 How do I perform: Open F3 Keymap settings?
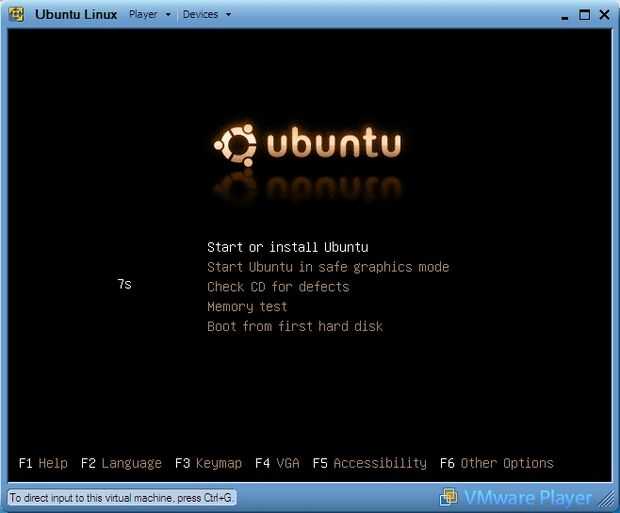pyautogui.click(x=208, y=463)
